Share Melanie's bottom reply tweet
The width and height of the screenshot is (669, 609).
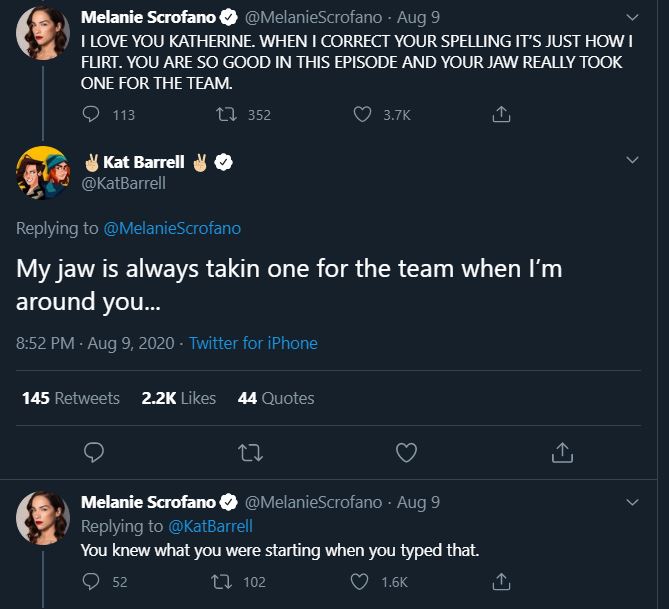502,581
